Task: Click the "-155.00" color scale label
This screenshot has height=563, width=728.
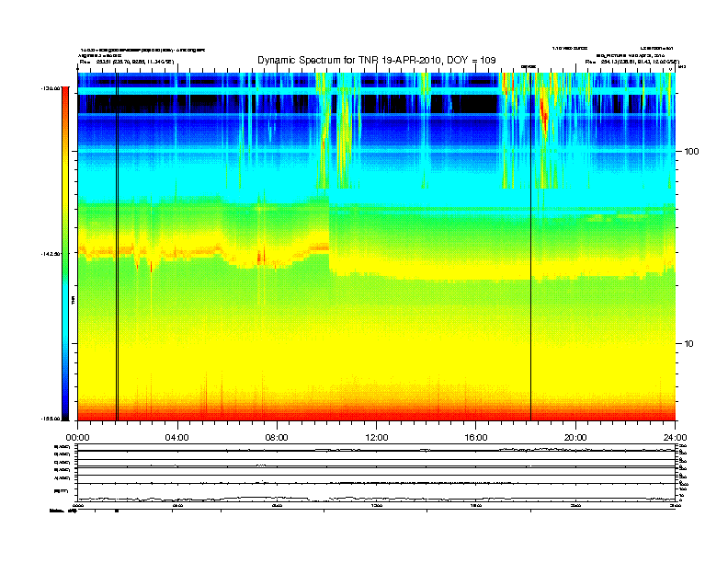Action: (51, 419)
